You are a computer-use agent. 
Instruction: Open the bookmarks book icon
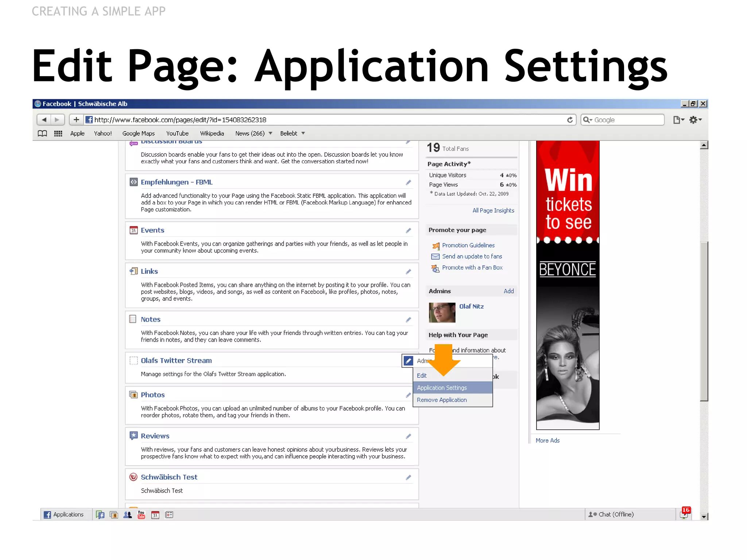pyautogui.click(x=42, y=133)
